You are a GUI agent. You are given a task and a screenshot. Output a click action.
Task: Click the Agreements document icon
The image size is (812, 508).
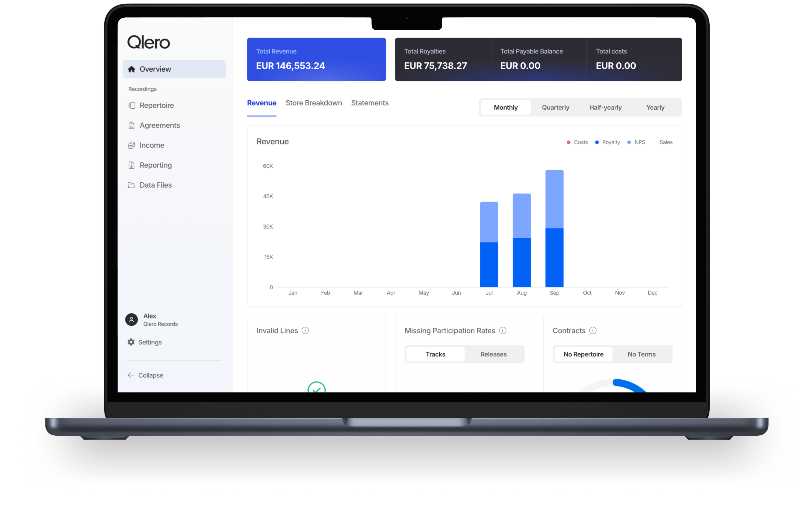pos(131,125)
